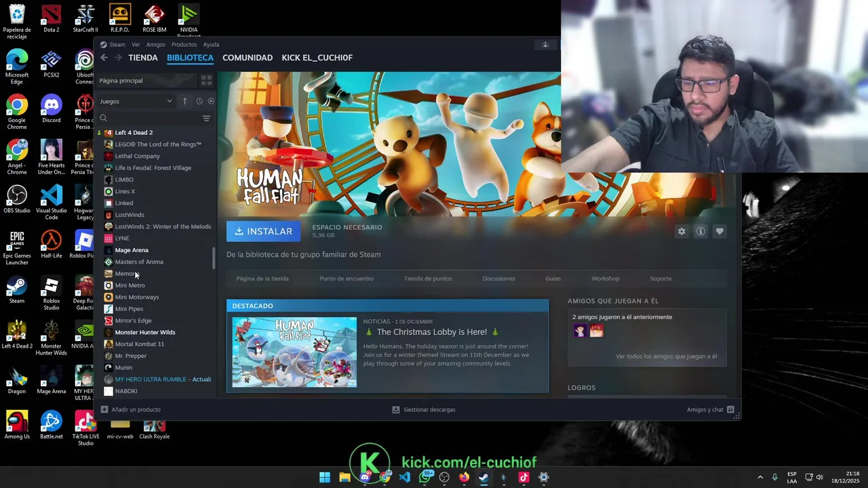Open TikTok Live Studio from taskbar
The height and width of the screenshot is (488, 868).
524,477
